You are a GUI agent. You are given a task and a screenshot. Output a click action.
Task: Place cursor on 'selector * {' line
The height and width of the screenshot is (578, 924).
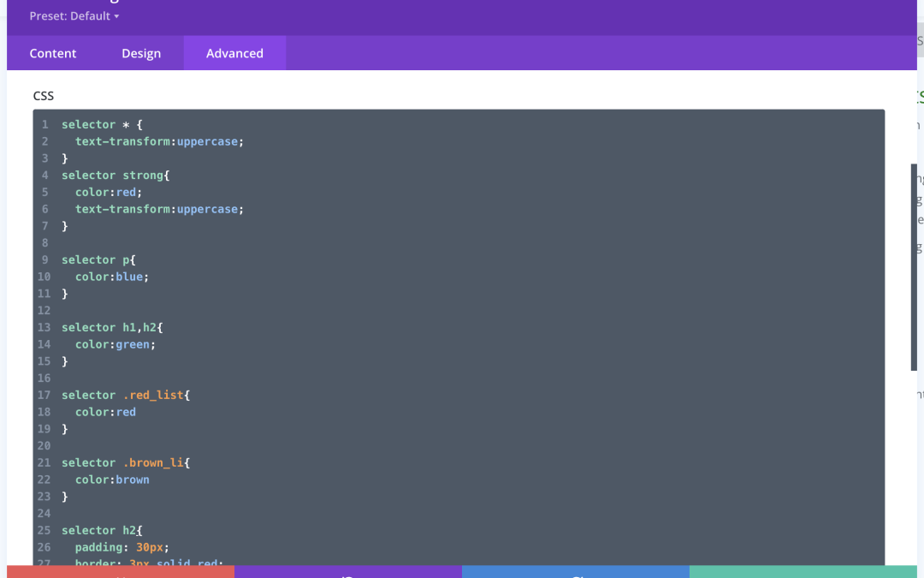point(102,124)
